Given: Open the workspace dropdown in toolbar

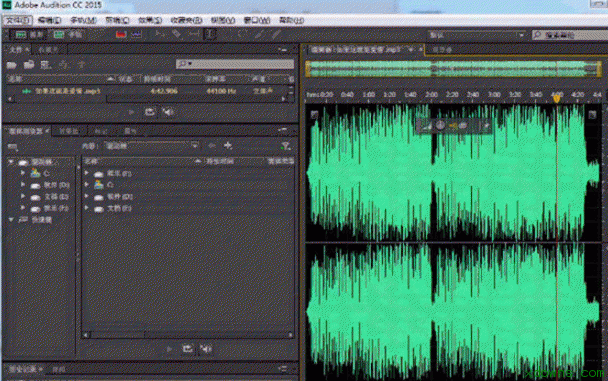Looking at the screenshot, I should [x=477, y=35].
